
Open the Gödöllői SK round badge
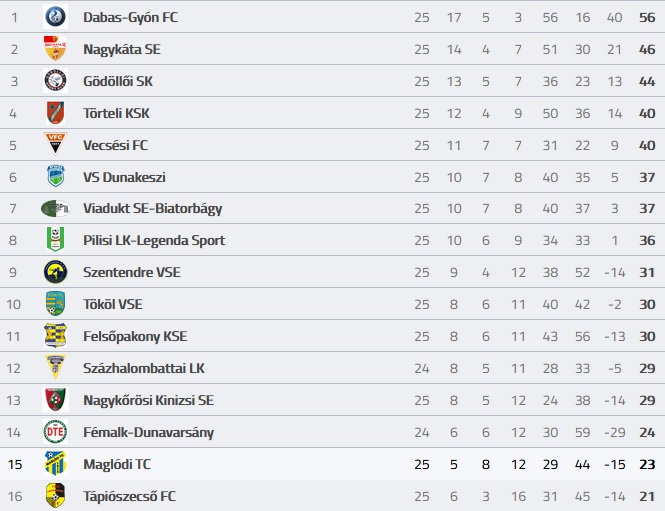[55, 81]
